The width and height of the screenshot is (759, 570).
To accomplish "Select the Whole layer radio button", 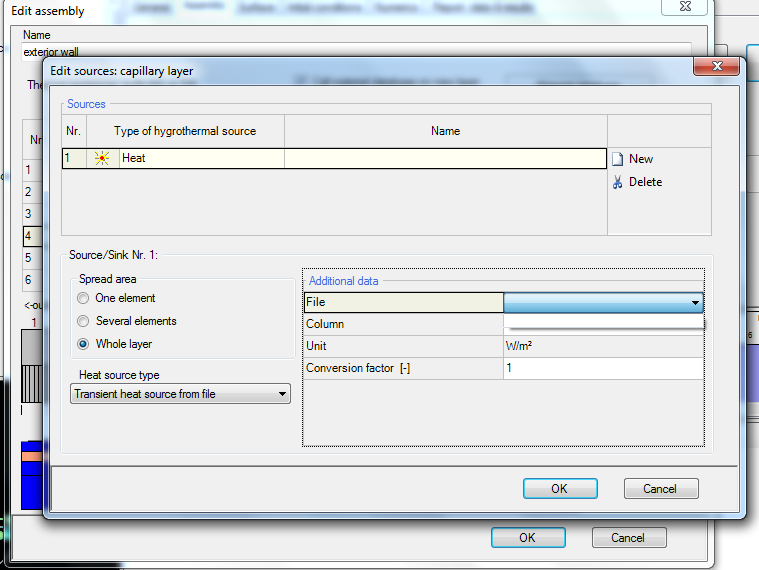I will 83,344.
